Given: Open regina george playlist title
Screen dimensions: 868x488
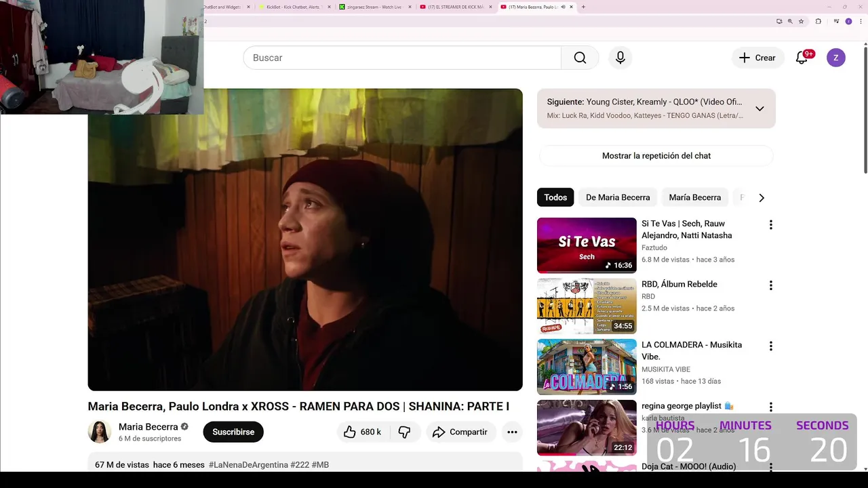Looking at the screenshot, I should click(688, 406).
